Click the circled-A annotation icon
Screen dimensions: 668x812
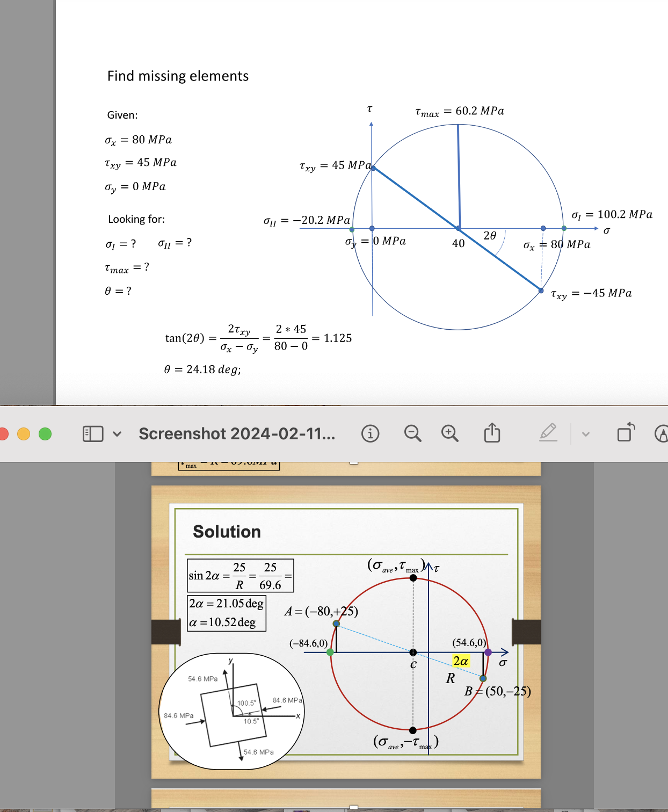(662, 433)
